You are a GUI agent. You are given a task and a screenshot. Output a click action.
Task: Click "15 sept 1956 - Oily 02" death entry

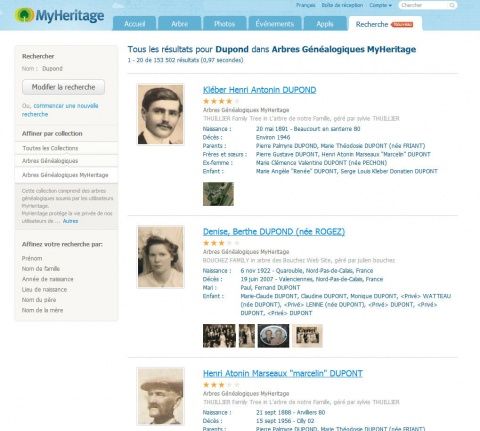click(285, 421)
